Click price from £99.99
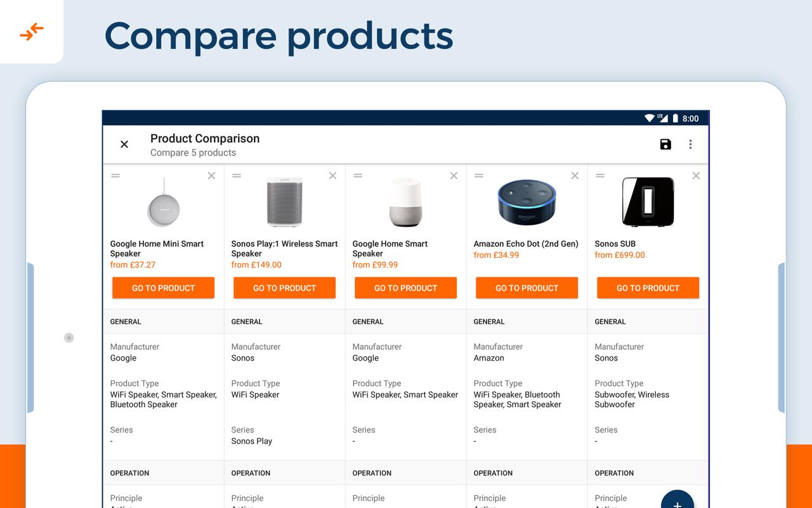Image resolution: width=812 pixels, height=508 pixels. 375,265
